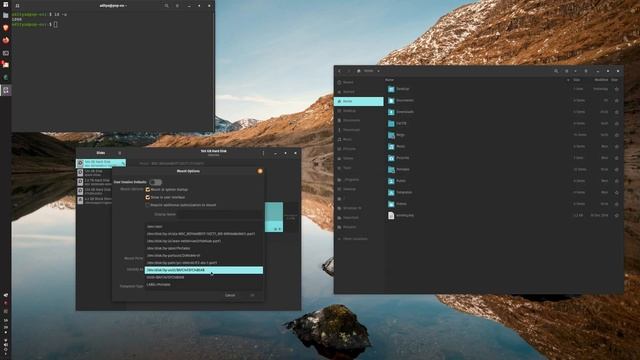The width and height of the screenshot is (640, 360).
Task: Sort by Name column header in Files
Action: pyautogui.click(x=389, y=80)
